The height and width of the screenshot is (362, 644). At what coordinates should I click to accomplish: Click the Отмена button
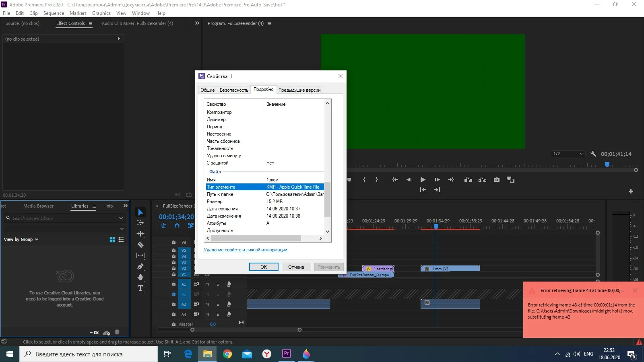[296, 267]
